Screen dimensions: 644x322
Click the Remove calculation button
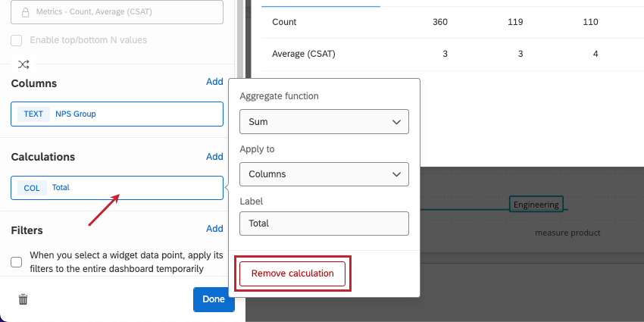[292, 274]
